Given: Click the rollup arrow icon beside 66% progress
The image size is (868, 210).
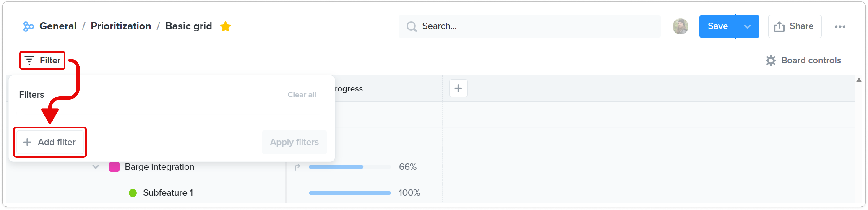Looking at the screenshot, I should point(297,167).
